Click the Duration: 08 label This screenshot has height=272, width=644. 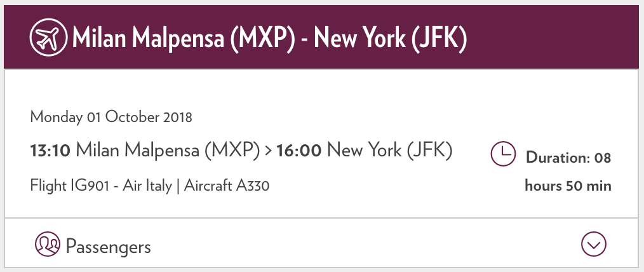(x=568, y=158)
